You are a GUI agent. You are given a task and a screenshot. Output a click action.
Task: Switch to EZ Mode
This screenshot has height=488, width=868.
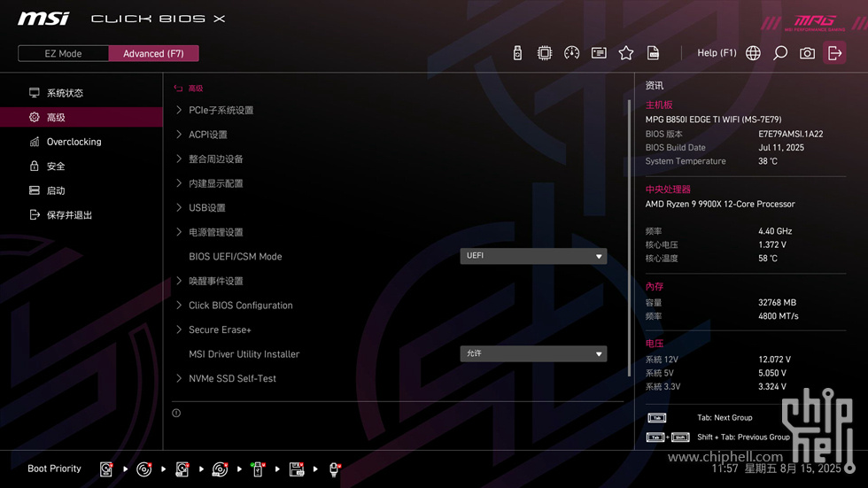click(63, 54)
